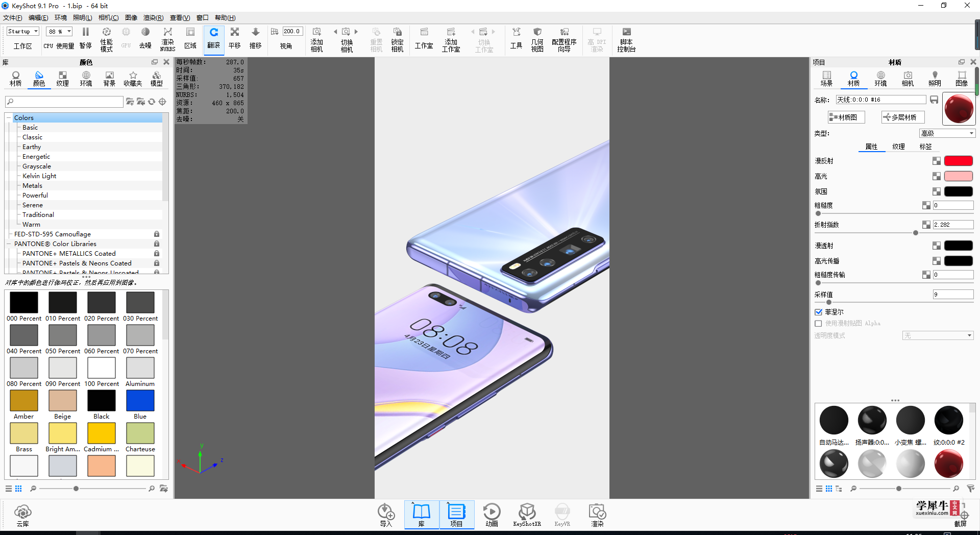980x535 pixels.
Task: Open the 照明(L) menu
Action: tap(82, 18)
